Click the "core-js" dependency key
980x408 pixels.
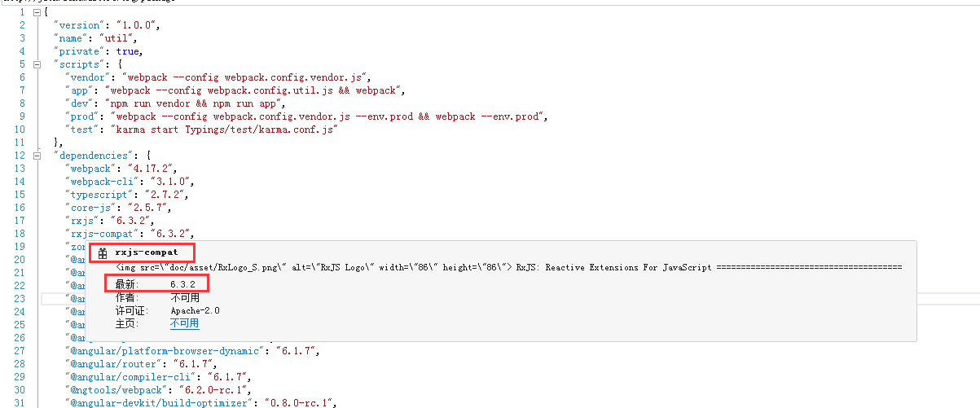(x=88, y=207)
